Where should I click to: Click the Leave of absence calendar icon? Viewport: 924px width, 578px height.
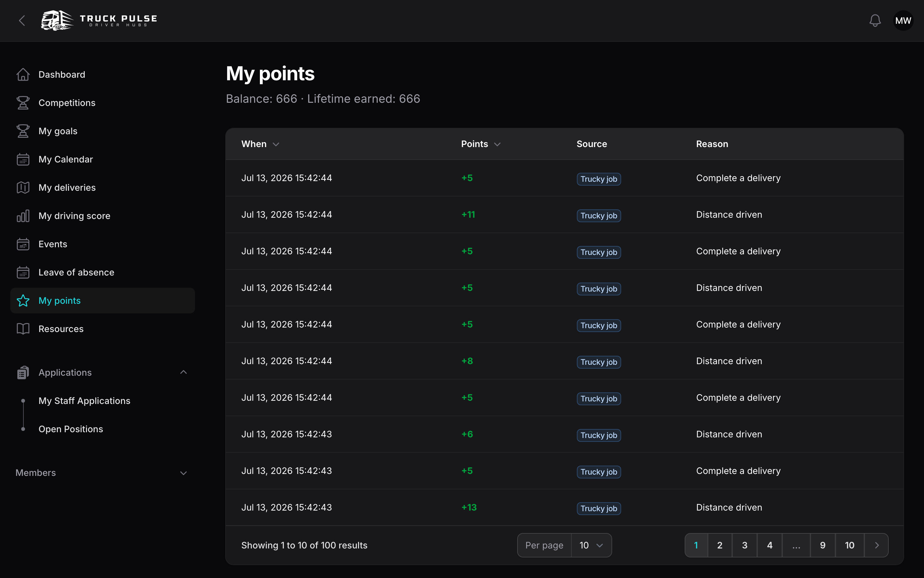click(x=23, y=273)
